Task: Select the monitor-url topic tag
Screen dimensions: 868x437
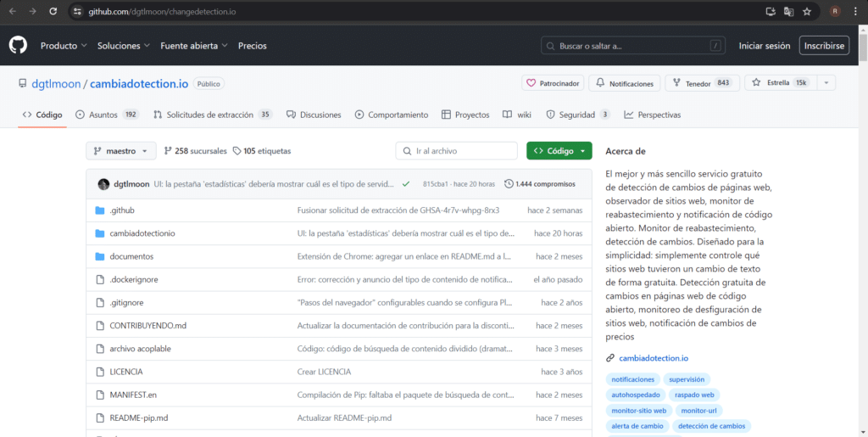Action: (698, 411)
